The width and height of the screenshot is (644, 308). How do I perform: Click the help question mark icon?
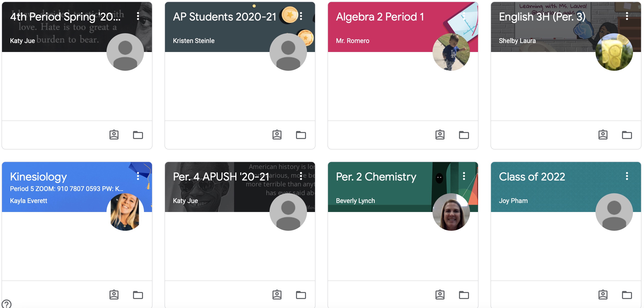pyautogui.click(x=6, y=304)
